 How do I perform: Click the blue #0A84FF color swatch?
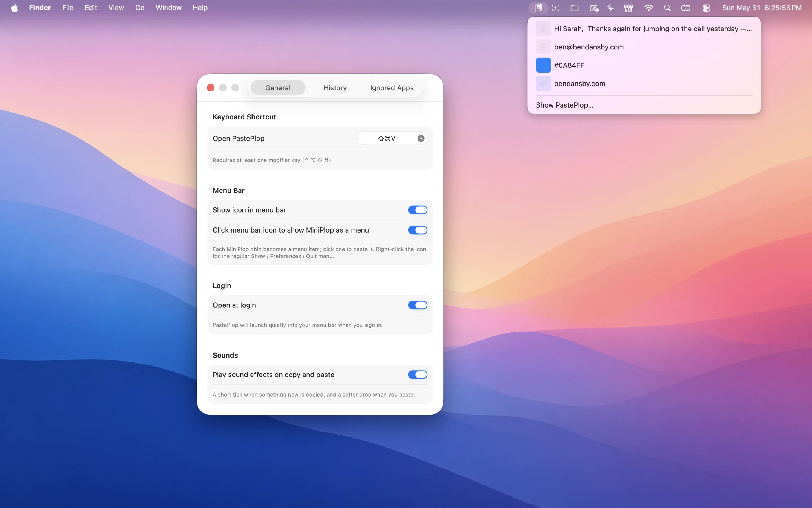click(543, 65)
